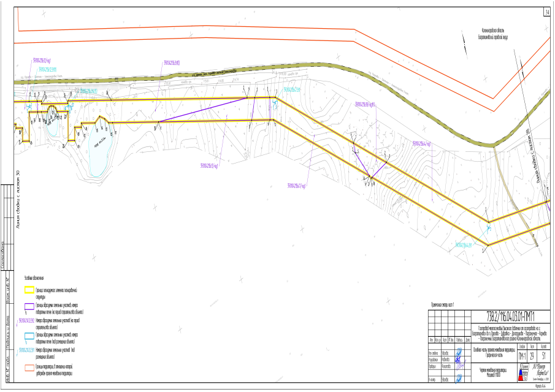Click the purple legend boundary box
The image size is (555, 392).
pyautogui.click(x=29, y=307)
